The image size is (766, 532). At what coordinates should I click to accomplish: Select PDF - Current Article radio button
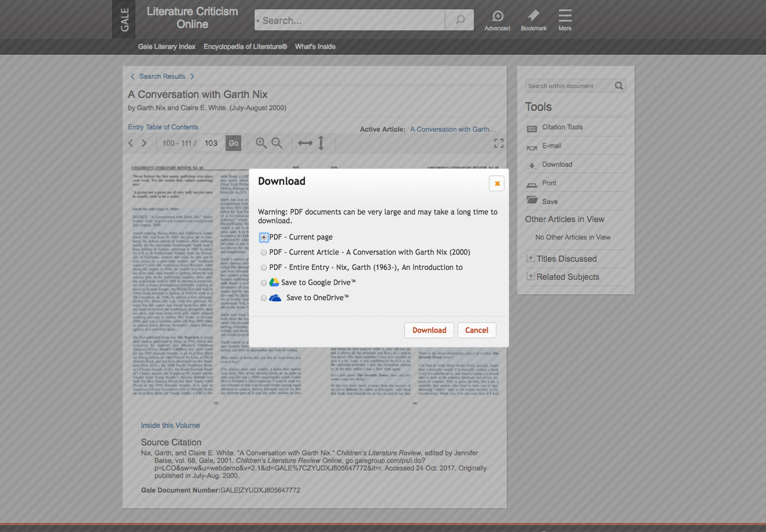[264, 253]
